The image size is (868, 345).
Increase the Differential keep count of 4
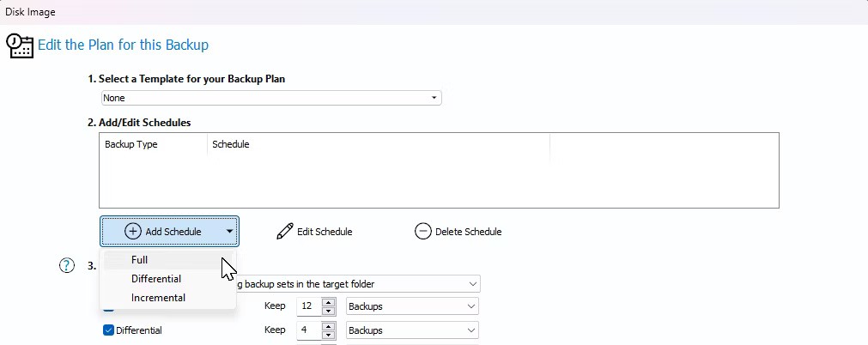[x=328, y=326]
